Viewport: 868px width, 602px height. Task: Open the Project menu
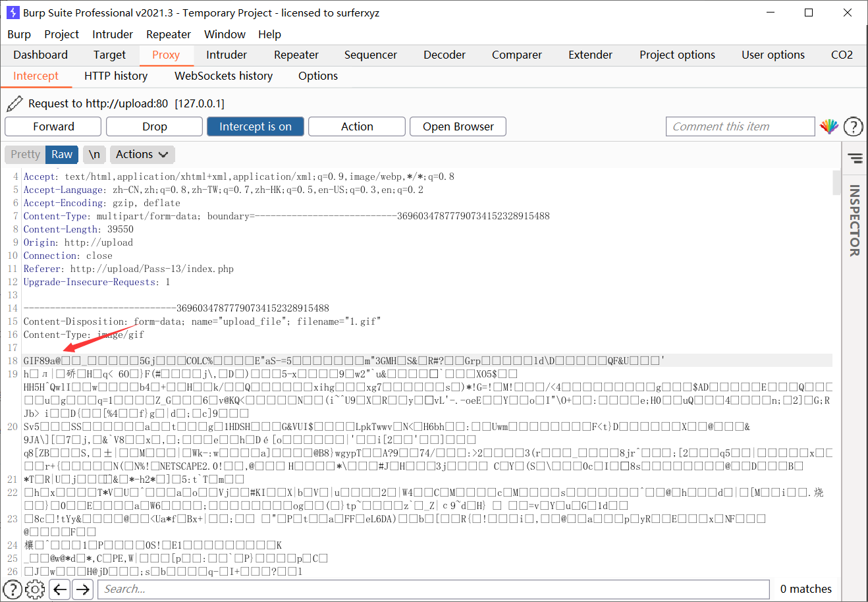tap(61, 34)
